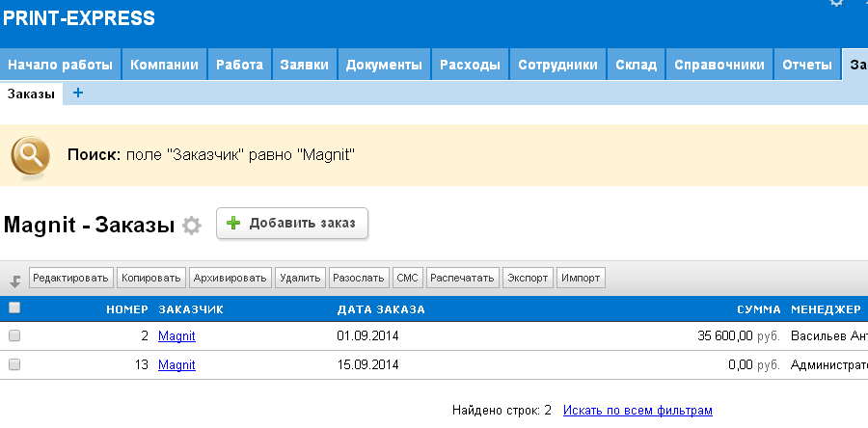Open the top-right settings gear icon
Screen dimensions: 868x428
[x=836, y=4]
